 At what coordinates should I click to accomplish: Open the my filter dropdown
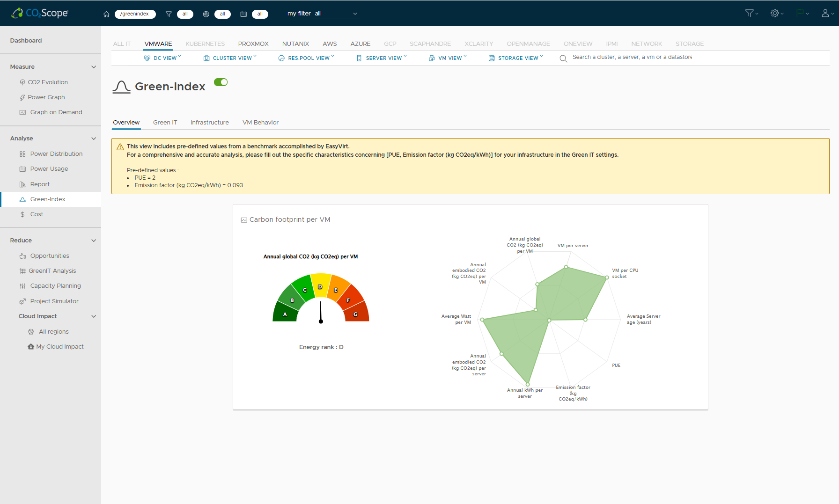[336, 14]
